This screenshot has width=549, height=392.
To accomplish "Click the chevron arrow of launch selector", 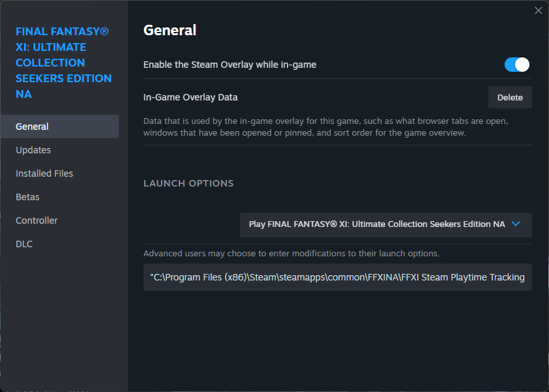I will point(516,224).
